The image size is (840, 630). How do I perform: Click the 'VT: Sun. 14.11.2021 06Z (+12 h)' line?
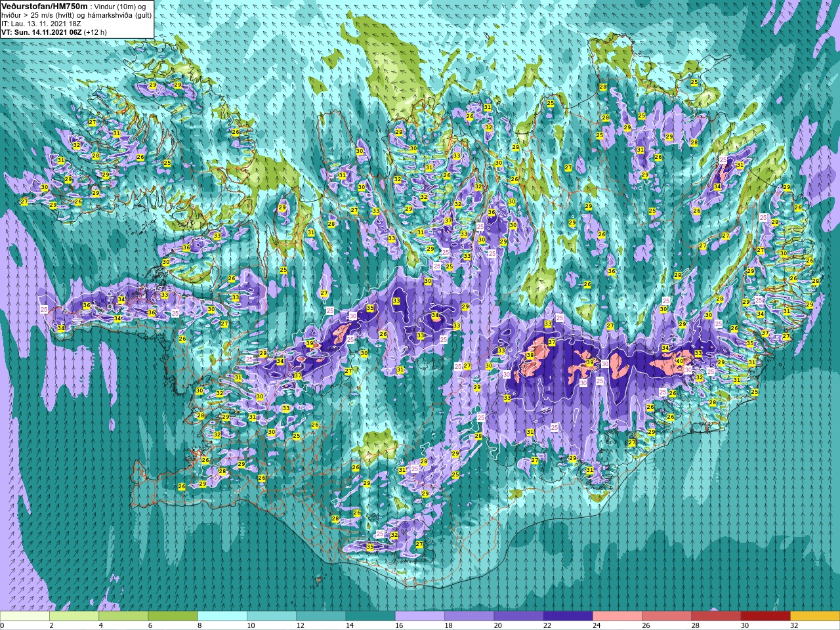pyautogui.click(x=54, y=31)
